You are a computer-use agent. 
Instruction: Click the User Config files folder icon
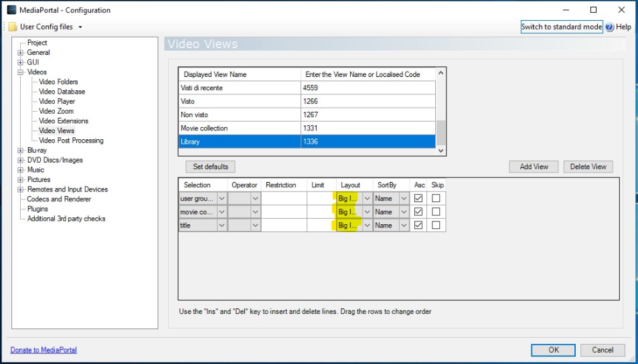13,27
